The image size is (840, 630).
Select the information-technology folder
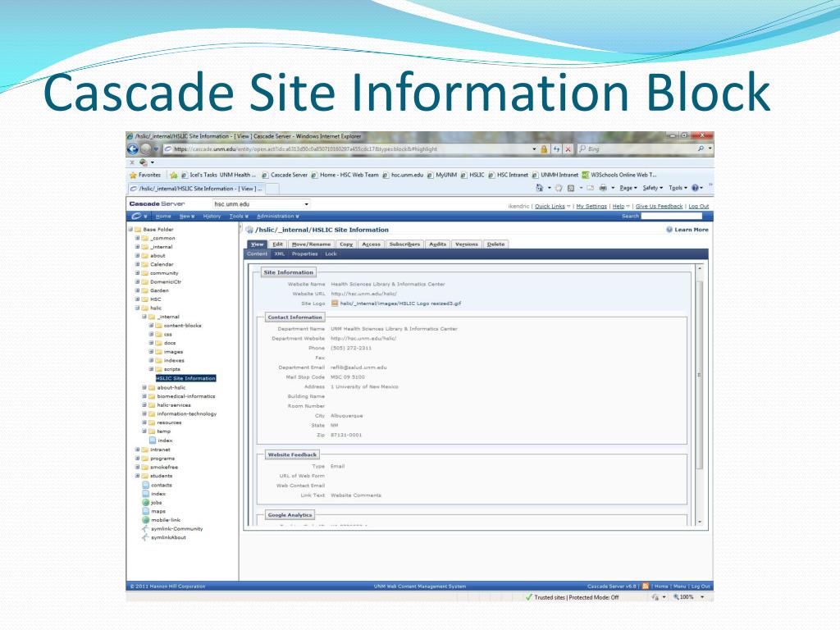(x=186, y=413)
